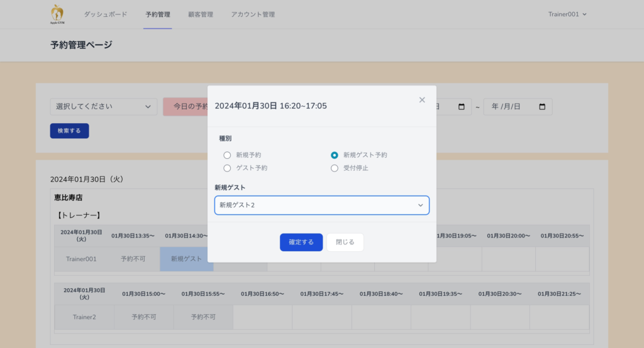Click the 検索する search button

tap(69, 131)
